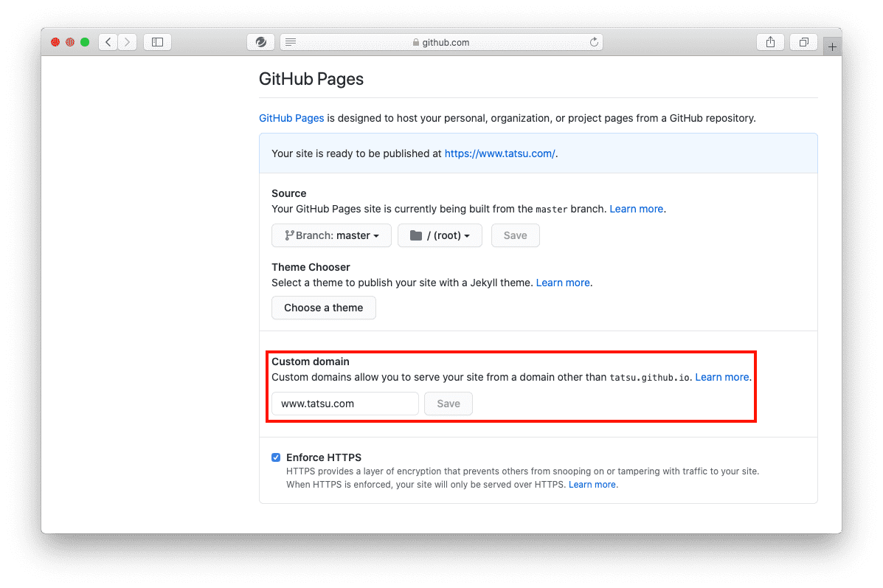Reload the github.com page
The image size is (883, 588).
594,42
